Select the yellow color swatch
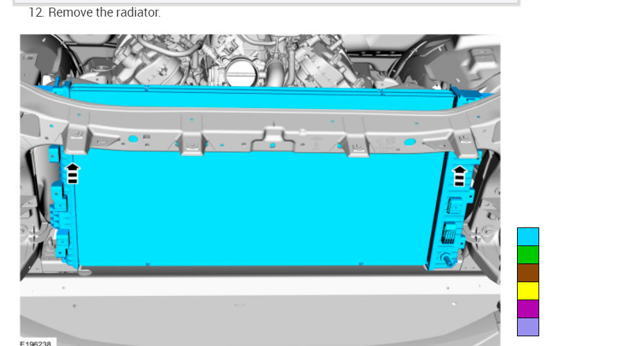The width and height of the screenshot is (644, 346). pyautogui.click(x=528, y=291)
